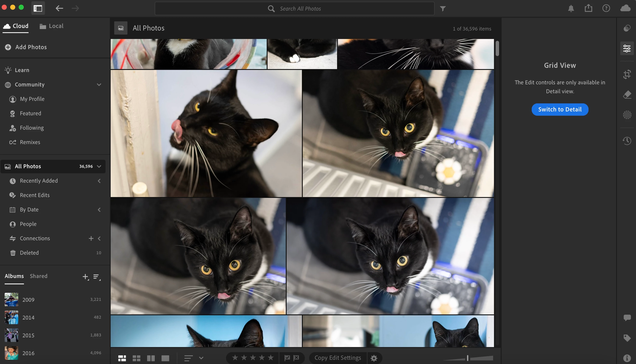Click the Copy Edit Settings button
This screenshot has width=636, height=364.
click(x=338, y=358)
